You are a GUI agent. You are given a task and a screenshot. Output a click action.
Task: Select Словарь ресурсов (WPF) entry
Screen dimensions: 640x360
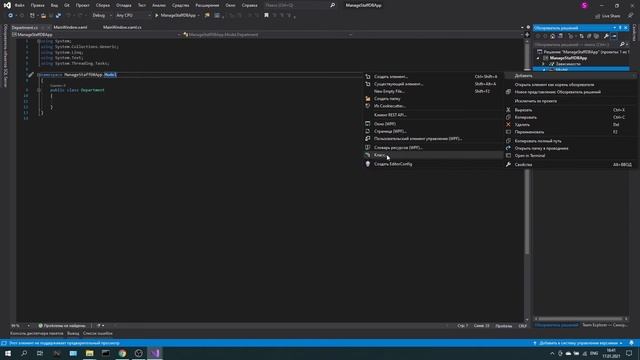(433, 148)
